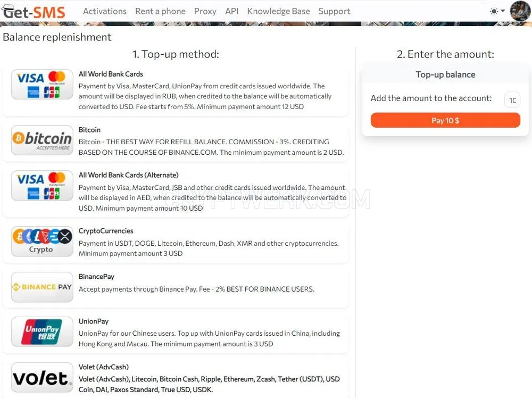Click the amount input field
This screenshot has width=532, height=398.
pos(512,100)
